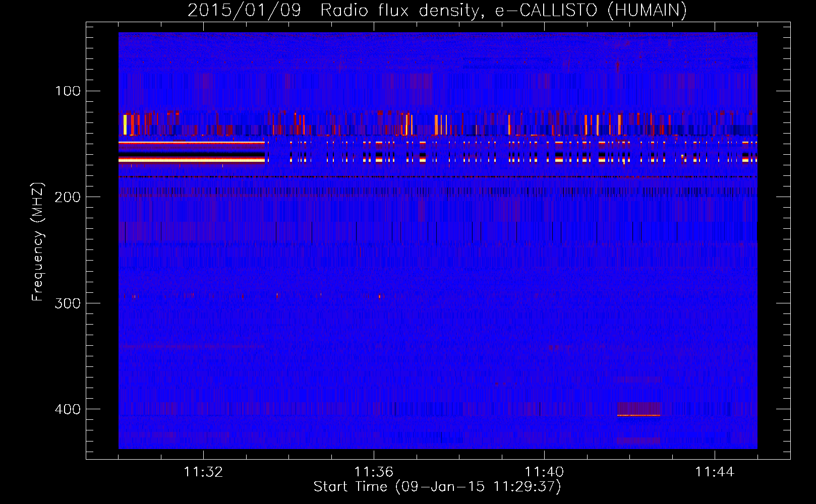Click the 11:40 time tick label

(544, 472)
